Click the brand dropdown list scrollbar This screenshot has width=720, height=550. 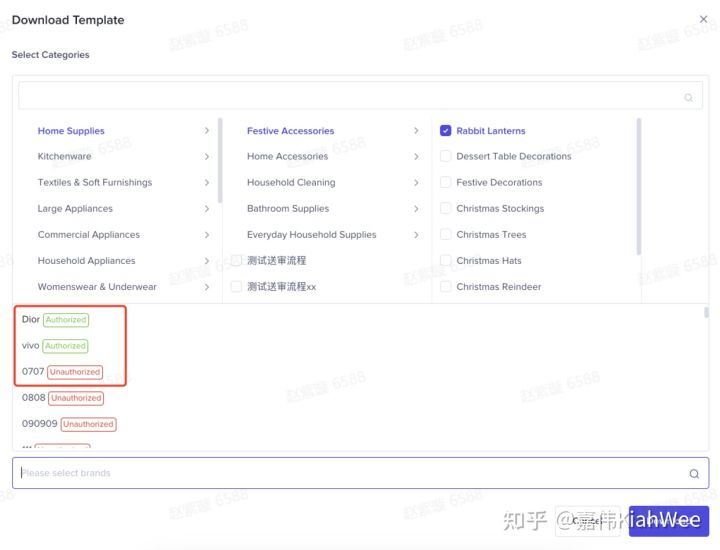tap(706, 313)
